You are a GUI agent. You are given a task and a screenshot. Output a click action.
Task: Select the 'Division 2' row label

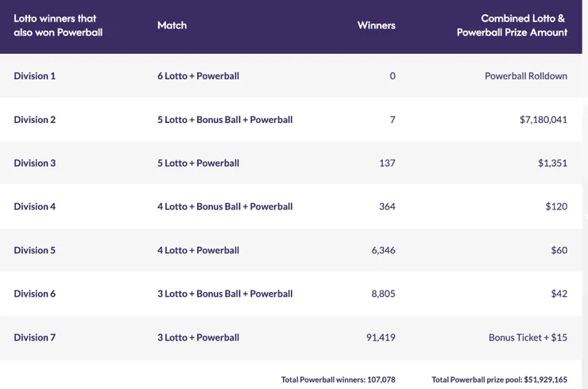coord(35,120)
